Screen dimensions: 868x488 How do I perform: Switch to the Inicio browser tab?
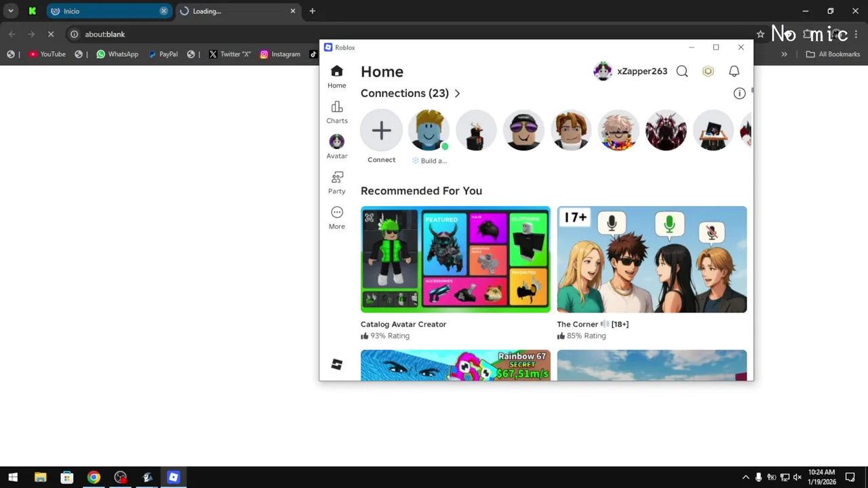pyautogui.click(x=108, y=11)
